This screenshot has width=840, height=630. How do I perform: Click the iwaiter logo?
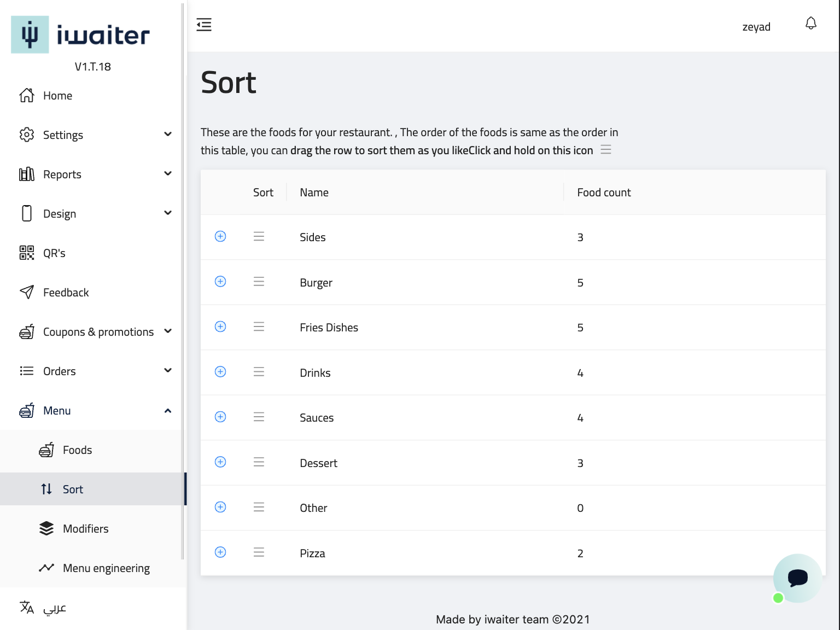point(80,35)
